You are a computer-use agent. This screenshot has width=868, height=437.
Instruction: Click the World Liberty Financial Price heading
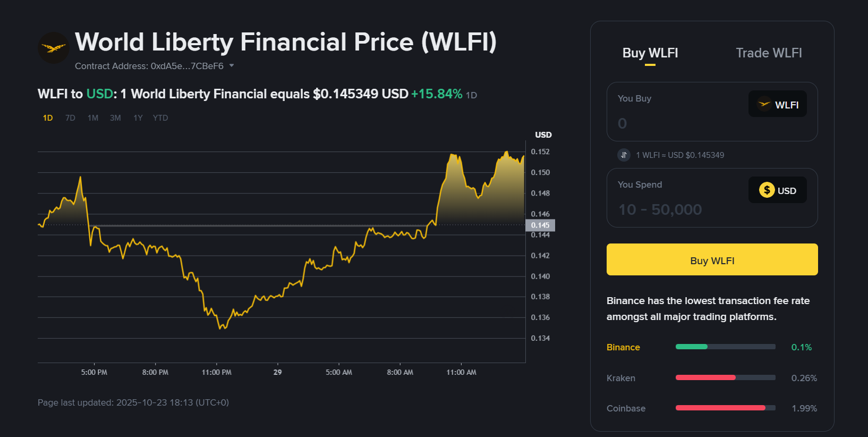coord(286,42)
